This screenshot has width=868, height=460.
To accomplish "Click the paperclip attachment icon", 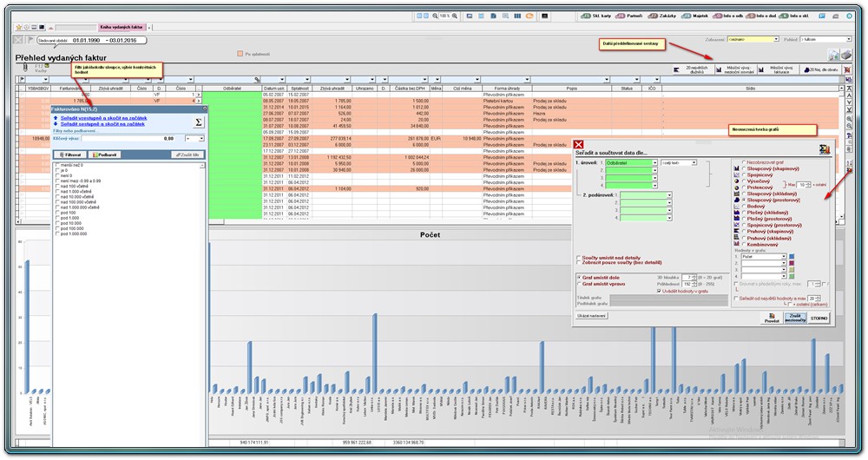I will tap(25, 68).
